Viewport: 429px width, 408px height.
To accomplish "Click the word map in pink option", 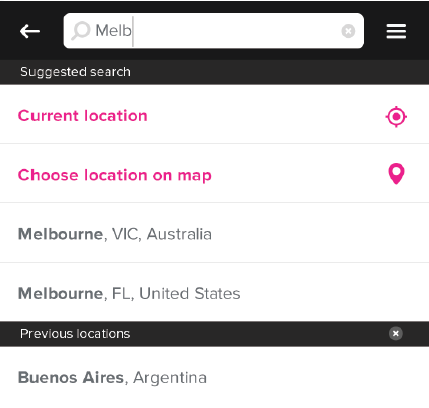I will [x=194, y=176].
